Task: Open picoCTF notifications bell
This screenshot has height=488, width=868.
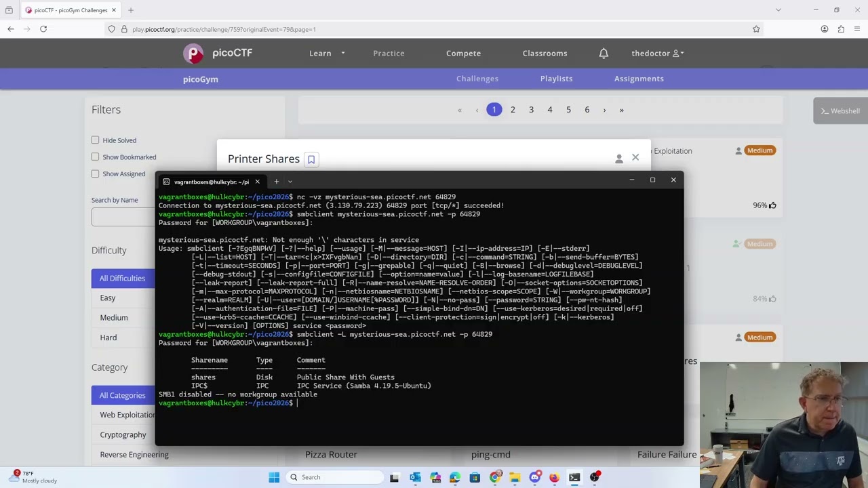Action: pos(604,53)
